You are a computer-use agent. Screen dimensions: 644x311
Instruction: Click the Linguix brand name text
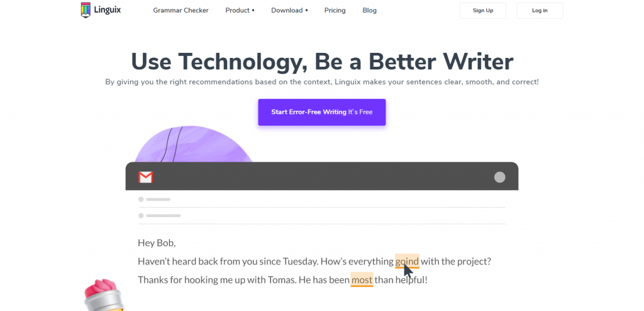[107, 9]
